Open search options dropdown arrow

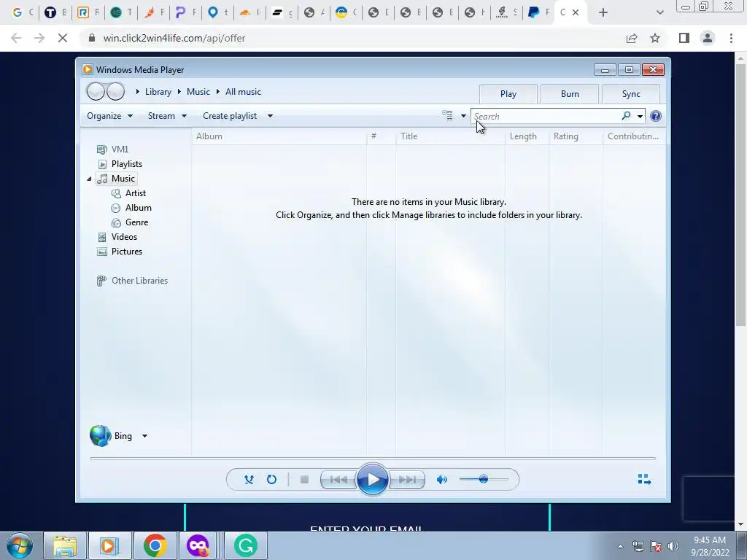point(640,116)
